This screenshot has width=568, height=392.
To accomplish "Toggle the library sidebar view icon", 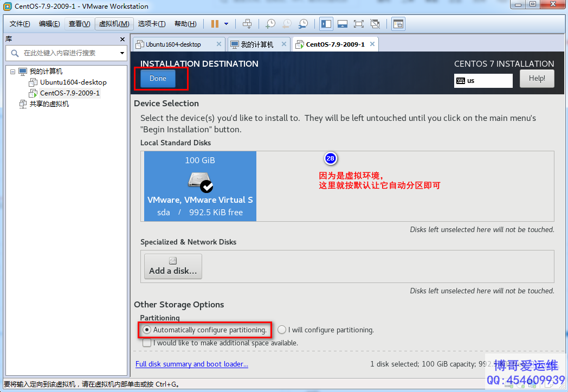I will [x=326, y=24].
